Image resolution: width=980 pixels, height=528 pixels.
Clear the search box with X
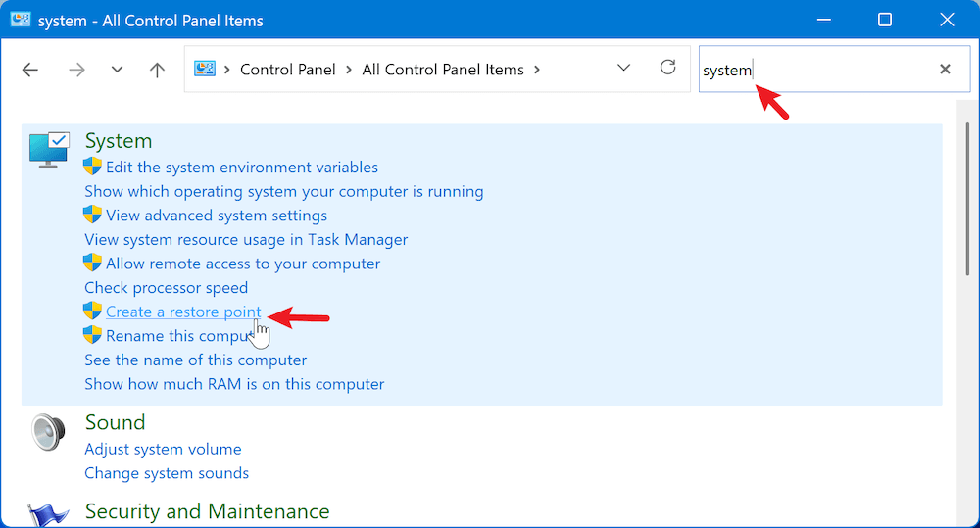[945, 69]
